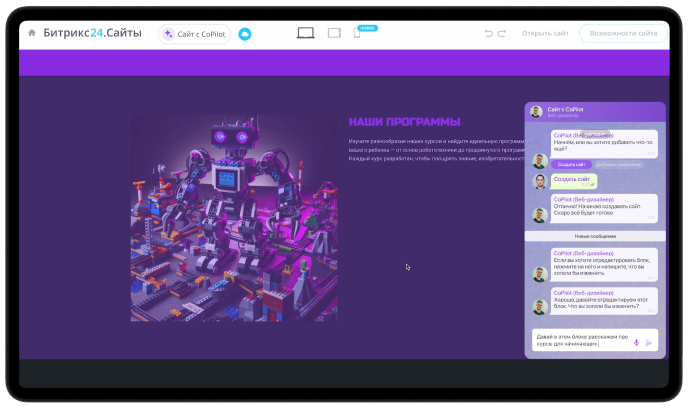Image resolution: width=688 pixels, height=409 pixels.
Task: Redo the last undone change
Action: point(503,34)
